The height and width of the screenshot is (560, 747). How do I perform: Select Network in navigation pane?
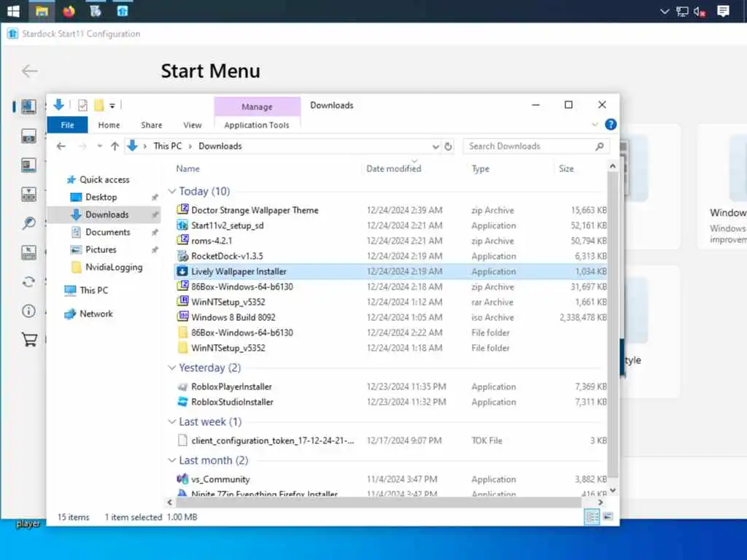pyautogui.click(x=96, y=314)
